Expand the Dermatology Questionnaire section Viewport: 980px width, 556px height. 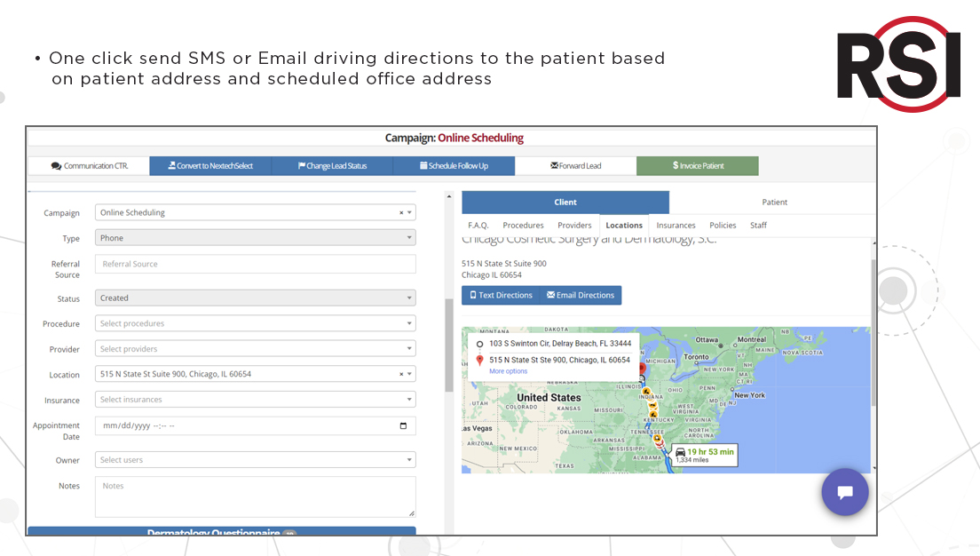pyautogui.click(x=222, y=531)
